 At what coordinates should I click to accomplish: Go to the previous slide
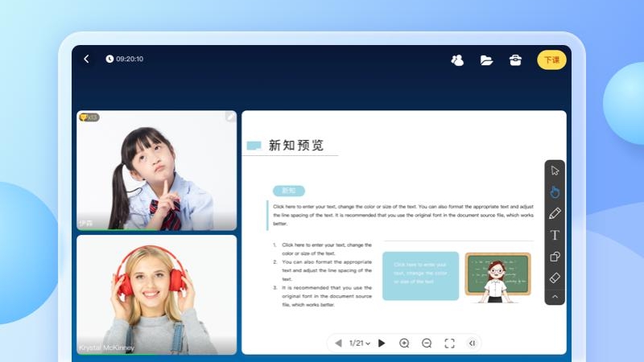(338, 343)
